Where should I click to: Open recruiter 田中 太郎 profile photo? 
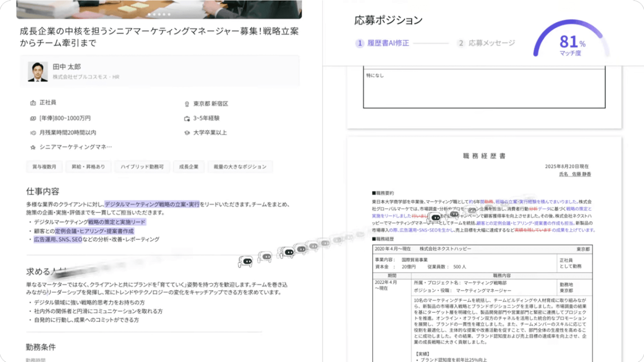[38, 72]
